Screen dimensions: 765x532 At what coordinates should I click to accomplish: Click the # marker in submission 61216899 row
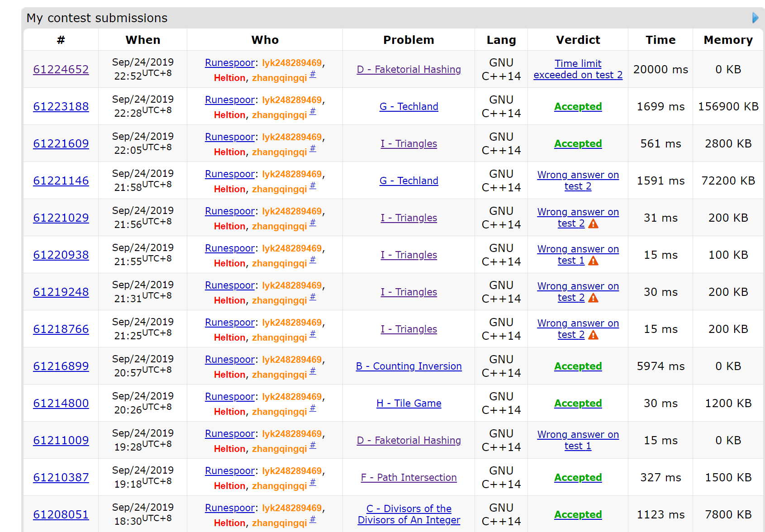(313, 371)
